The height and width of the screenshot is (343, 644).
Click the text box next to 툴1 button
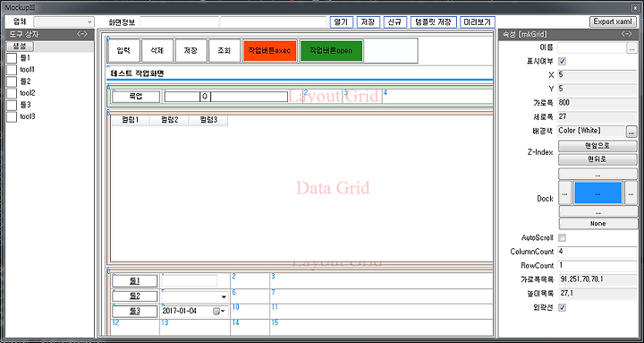click(x=190, y=281)
